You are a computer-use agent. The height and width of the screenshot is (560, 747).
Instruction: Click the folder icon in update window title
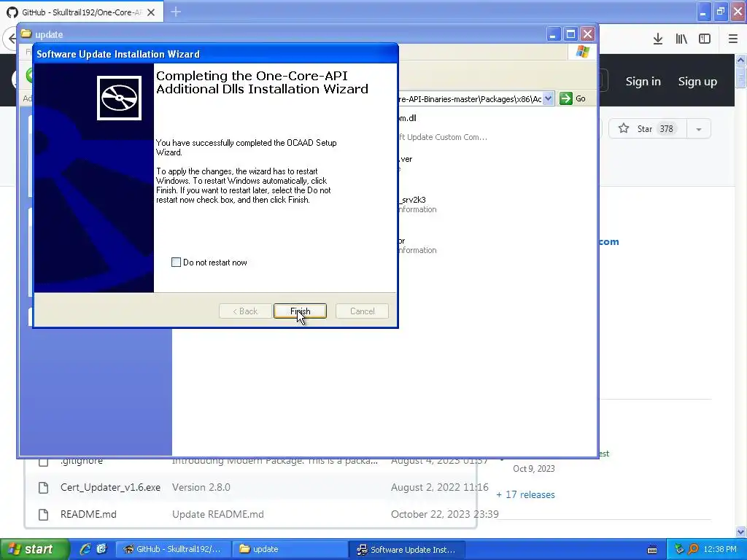[x=26, y=34]
